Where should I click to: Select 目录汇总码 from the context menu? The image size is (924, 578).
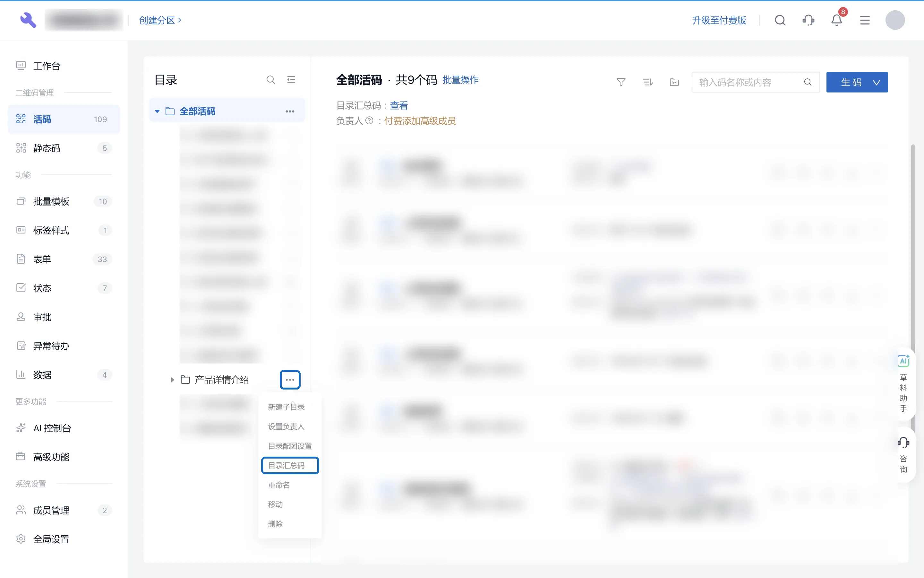(x=290, y=465)
